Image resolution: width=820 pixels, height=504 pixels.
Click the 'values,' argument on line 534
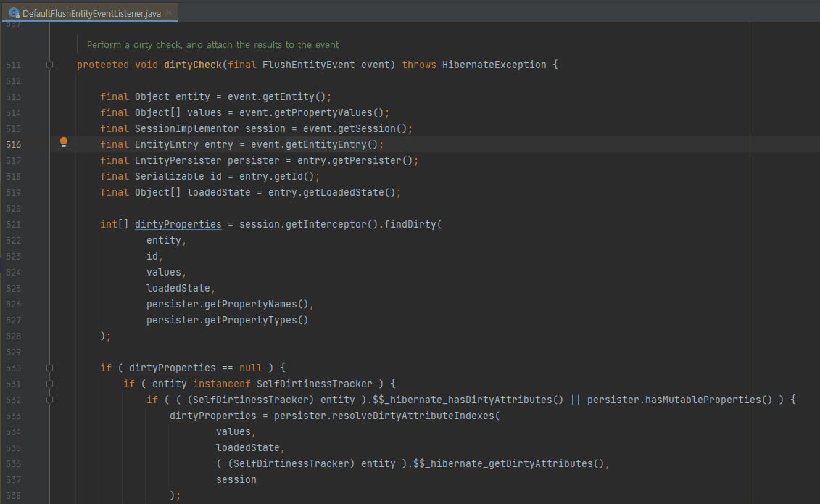point(236,432)
